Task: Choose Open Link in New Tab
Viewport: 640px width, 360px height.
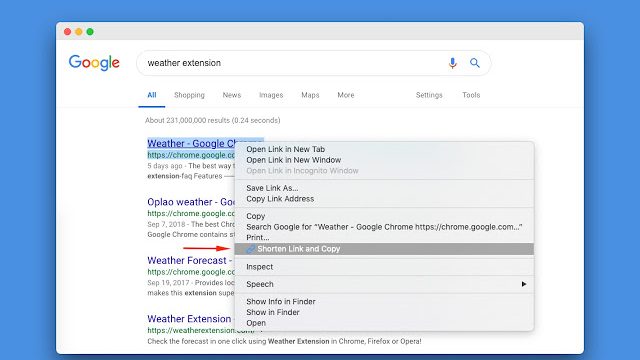Action: click(384, 149)
